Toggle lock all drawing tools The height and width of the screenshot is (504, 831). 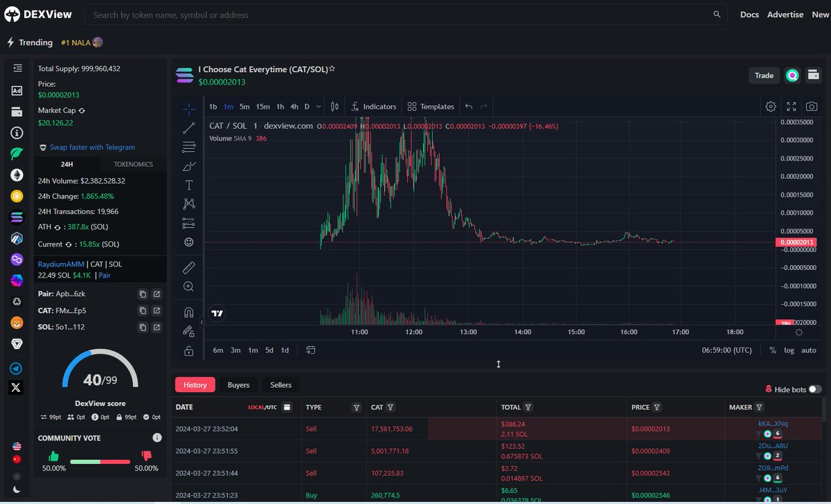188,351
